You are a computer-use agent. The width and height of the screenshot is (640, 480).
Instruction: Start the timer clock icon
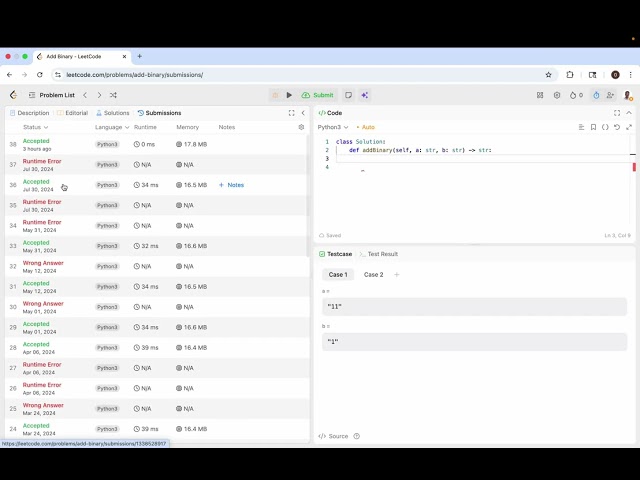point(596,95)
